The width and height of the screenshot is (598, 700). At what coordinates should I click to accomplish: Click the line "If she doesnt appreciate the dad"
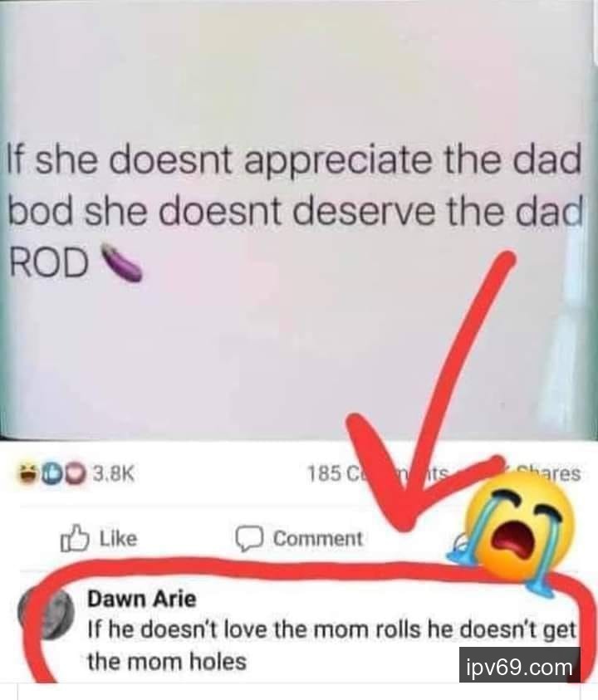point(294,160)
